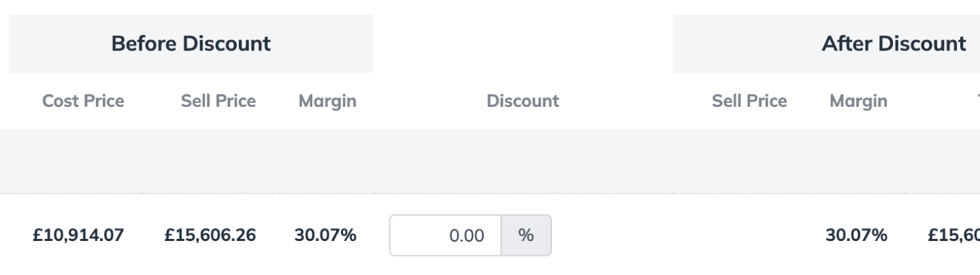Click the empty after-discount Sell Price cell
This screenshot has width=980, height=275.
tap(749, 236)
